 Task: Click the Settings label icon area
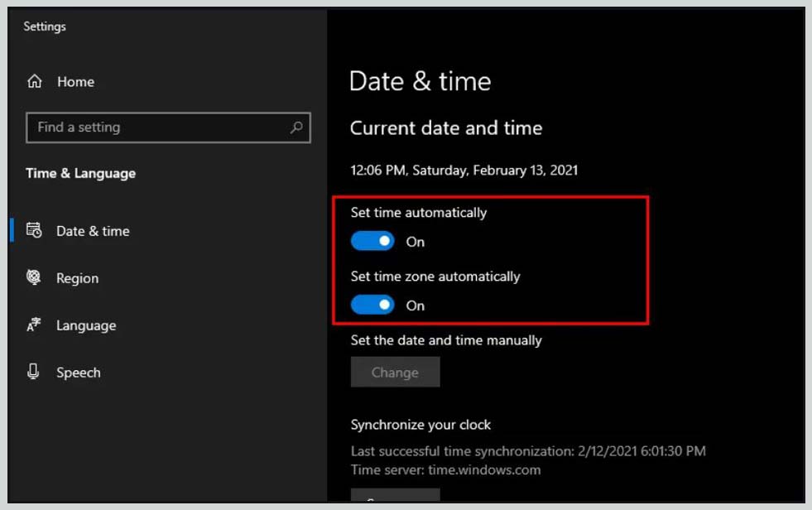click(44, 26)
